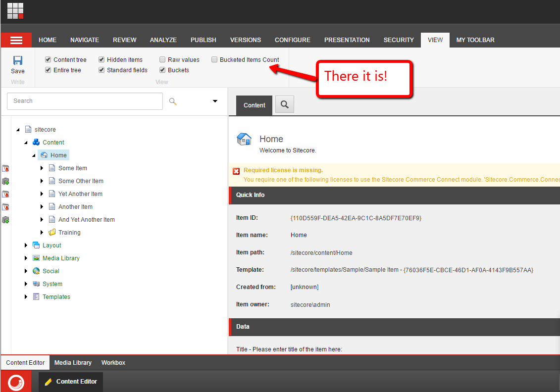Click the Content Editor taskbar button
This screenshot has height=392, width=560.
tap(71, 382)
